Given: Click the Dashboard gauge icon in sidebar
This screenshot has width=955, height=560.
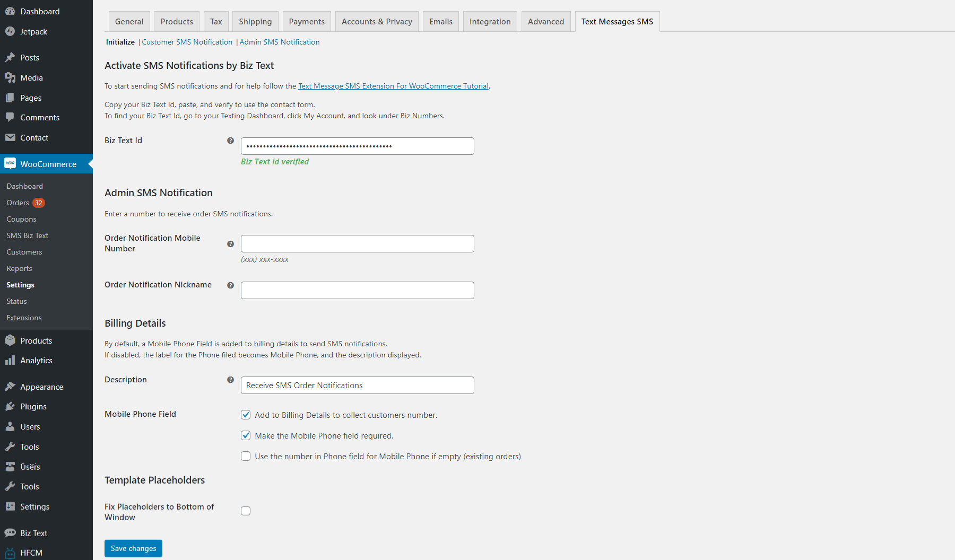Looking at the screenshot, I should click(x=10, y=11).
